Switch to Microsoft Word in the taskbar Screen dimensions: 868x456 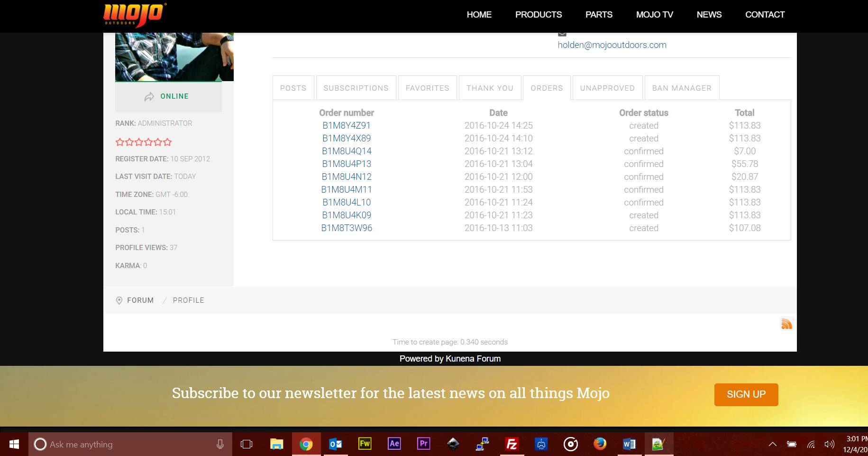click(630, 444)
